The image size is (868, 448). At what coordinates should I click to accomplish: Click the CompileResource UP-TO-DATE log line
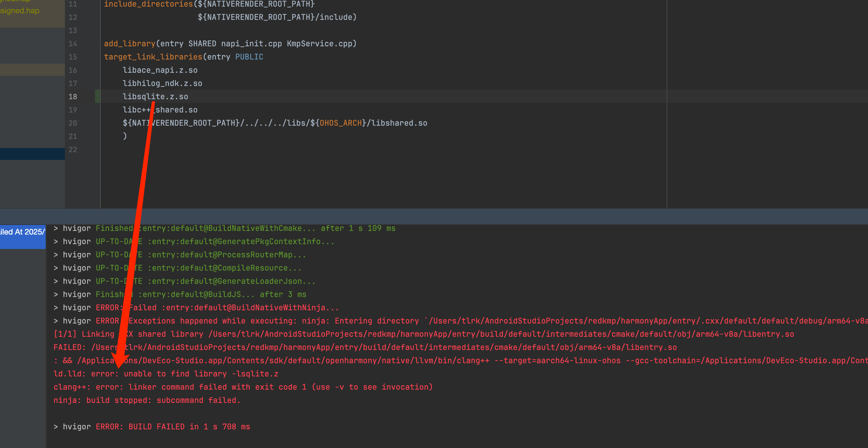point(177,268)
